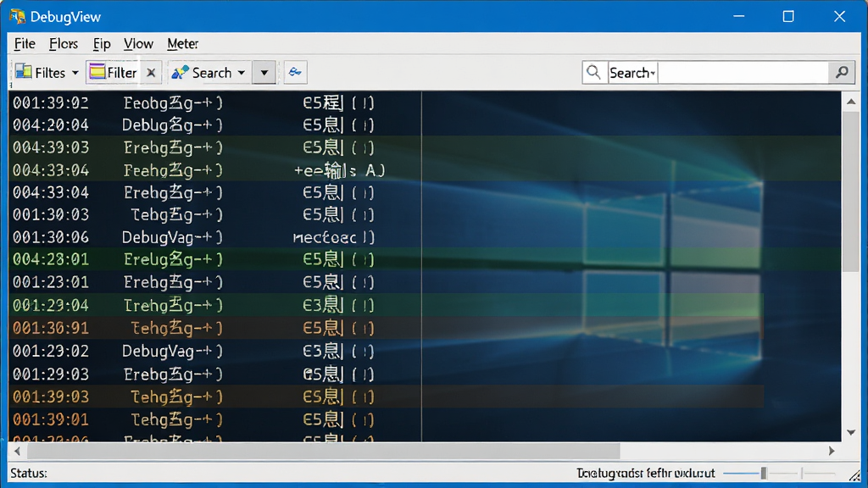Open the Search scope dropdown
Viewport: 868px width, 488px height.
[632, 73]
